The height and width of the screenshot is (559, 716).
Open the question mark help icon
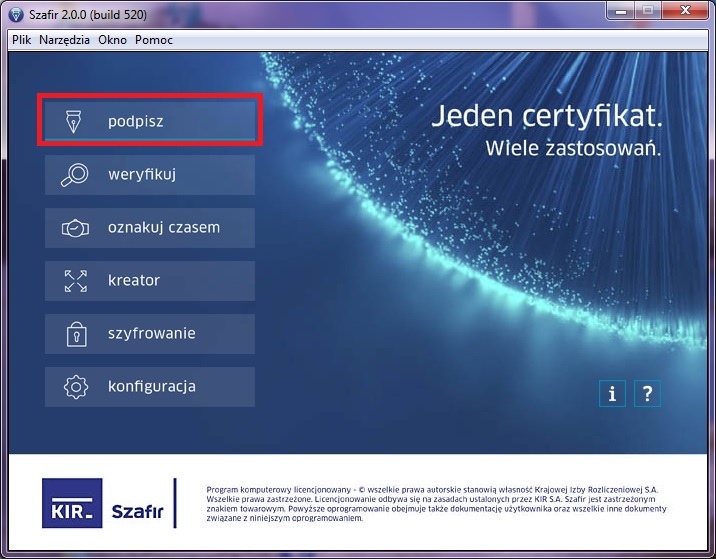pos(647,393)
